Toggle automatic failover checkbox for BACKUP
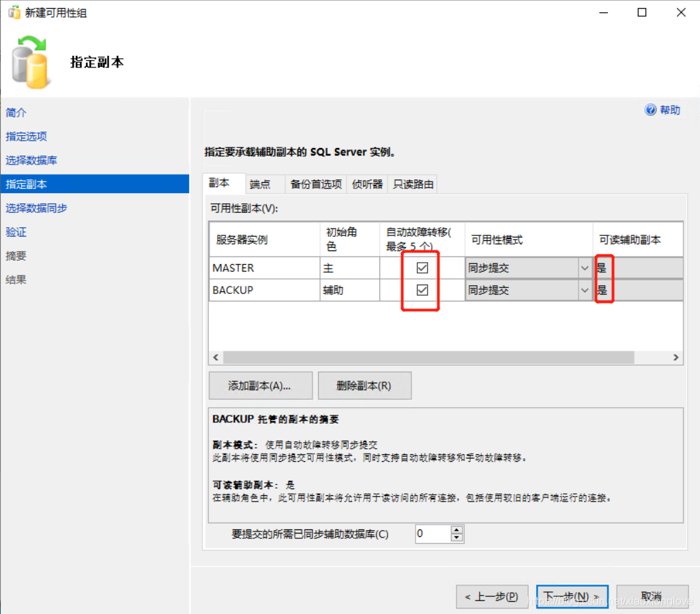Image resolution: width=700 pixels, height=614 pixels. tap(422, 290)
